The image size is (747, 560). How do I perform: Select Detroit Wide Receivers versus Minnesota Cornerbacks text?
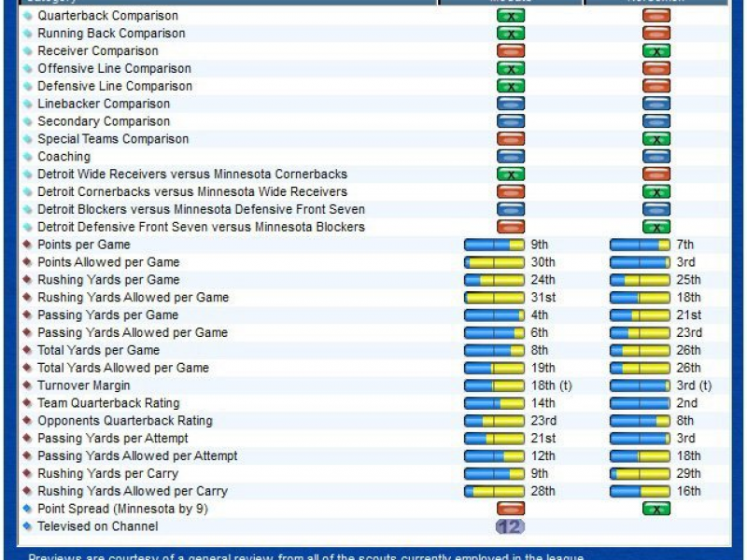(192, 175)
